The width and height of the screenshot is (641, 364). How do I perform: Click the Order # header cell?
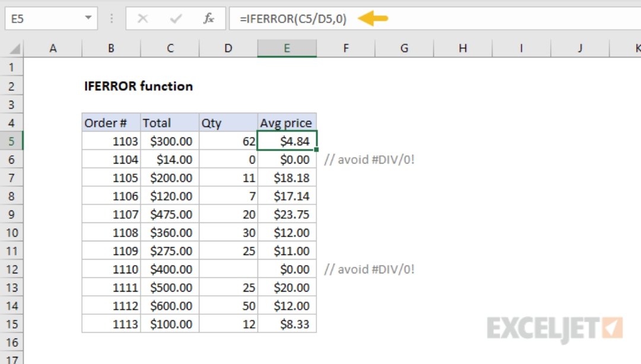(111, 123)
